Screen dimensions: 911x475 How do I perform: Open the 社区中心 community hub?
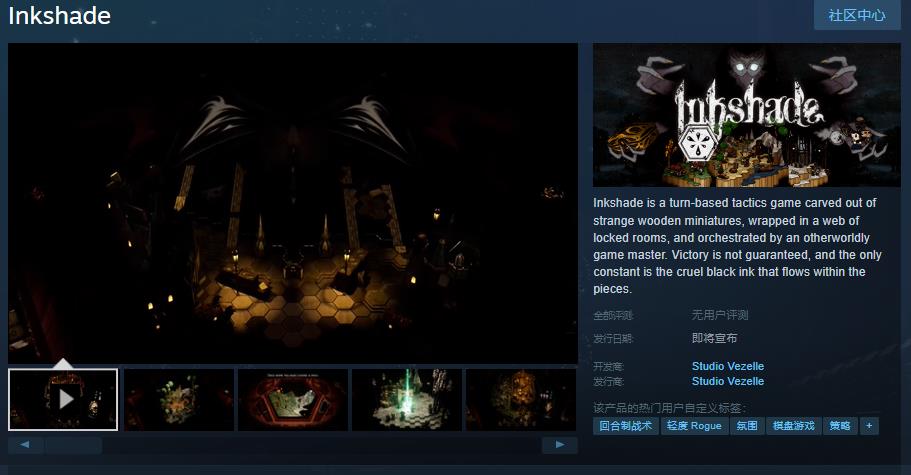tap(857, 16)
